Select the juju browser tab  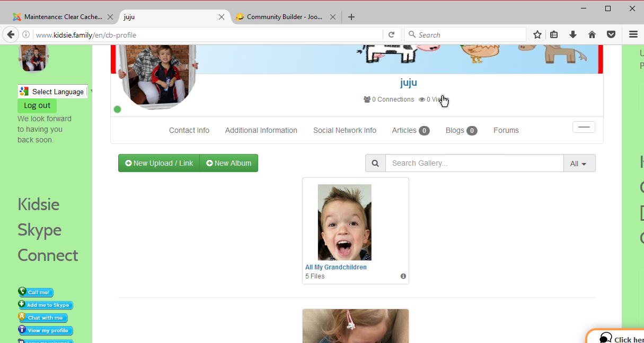[x=174, y=17]
